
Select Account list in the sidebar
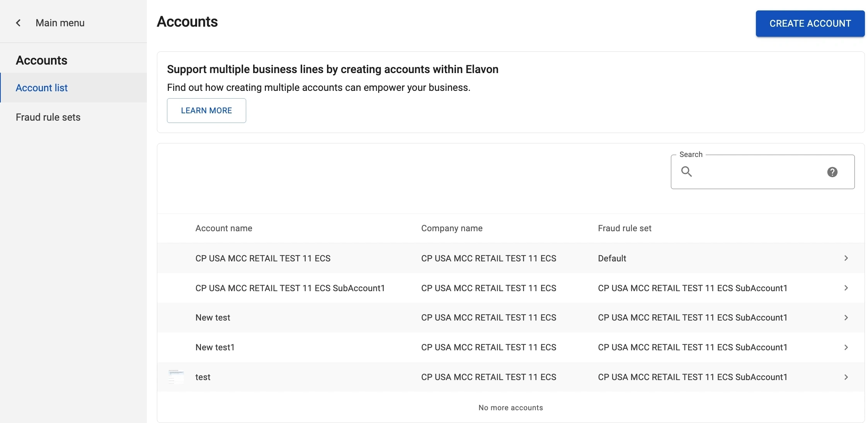click(x=42, y=88)
